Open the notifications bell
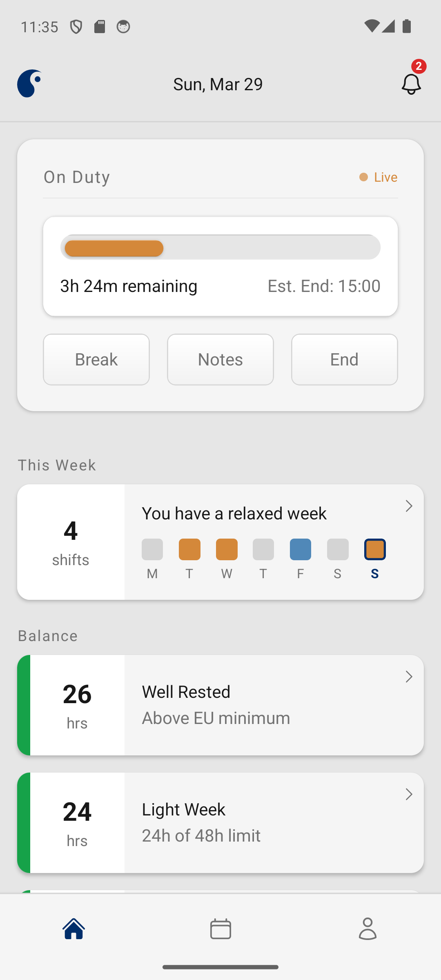The width and height of the screenshot is (441, 980). (x=411, y=84)
